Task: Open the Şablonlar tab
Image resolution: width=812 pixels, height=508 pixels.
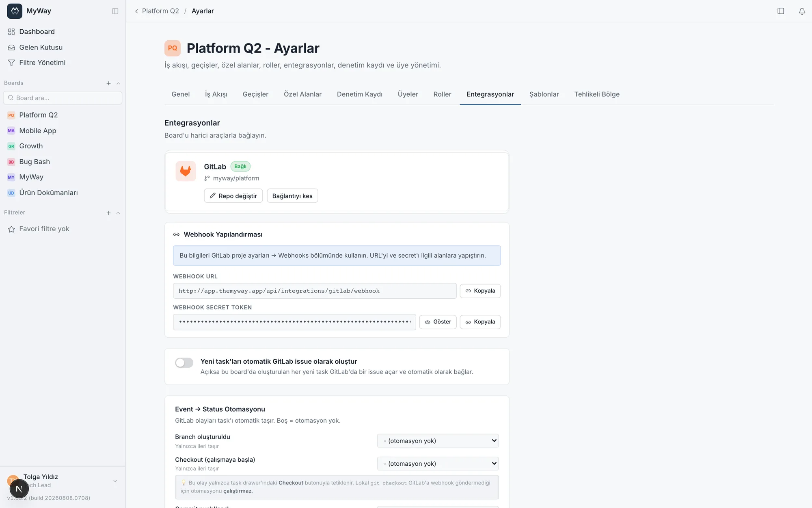Action: pyautogui.click(x=544, y=94)
